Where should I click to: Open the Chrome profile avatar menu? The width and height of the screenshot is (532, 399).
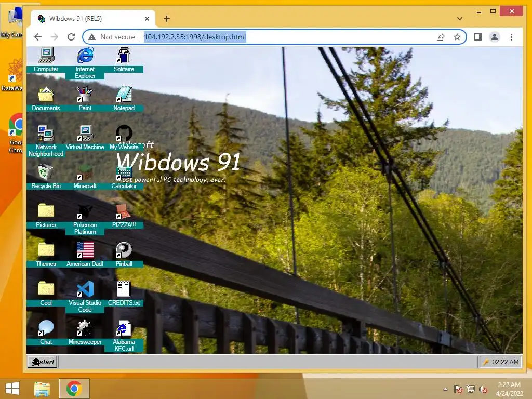[x=495, y=37]
